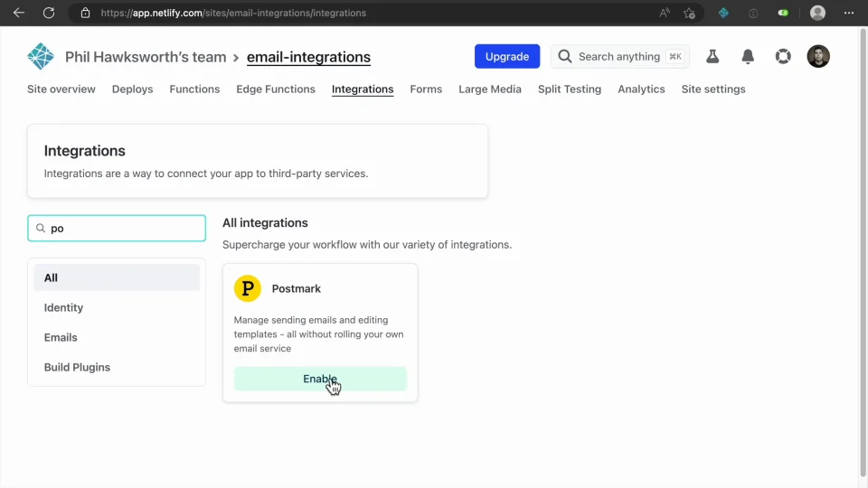Open Netlify Labs flask icon
This screenshot has width=868, height=488.
click(712, 56)
